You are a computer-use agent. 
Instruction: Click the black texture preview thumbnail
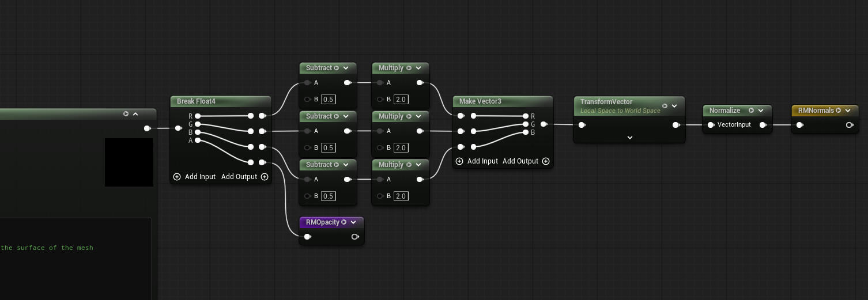coord(129,162)
